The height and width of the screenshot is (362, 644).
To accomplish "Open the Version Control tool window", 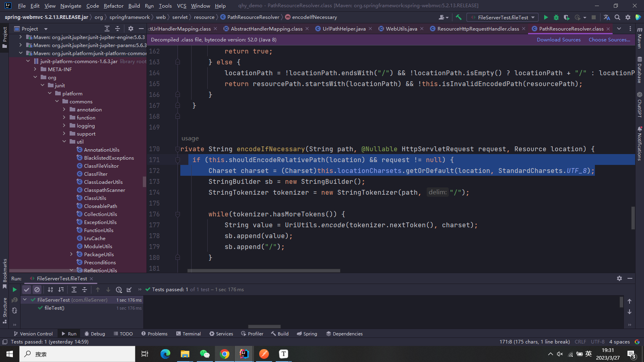I will tap(33, 334).
